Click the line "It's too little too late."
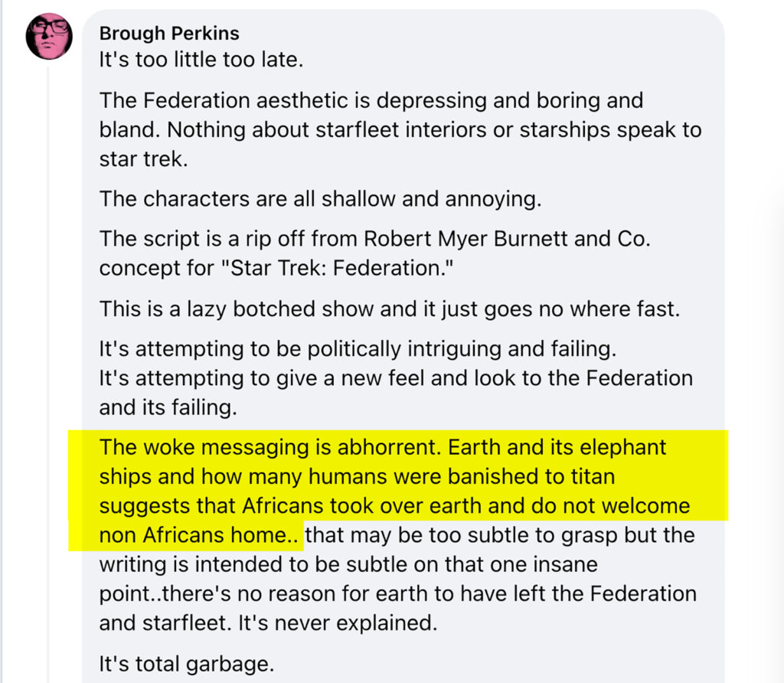This screenshot has width=784, height=683. [x=201, y=60]
